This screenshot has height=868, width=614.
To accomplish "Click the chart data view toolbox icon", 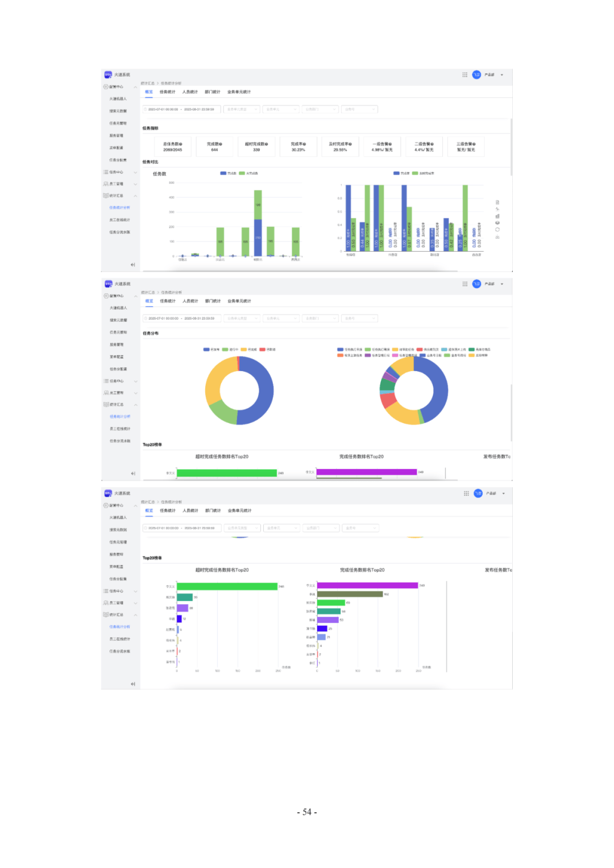I will pyautogui.click(x=497, y=202).
